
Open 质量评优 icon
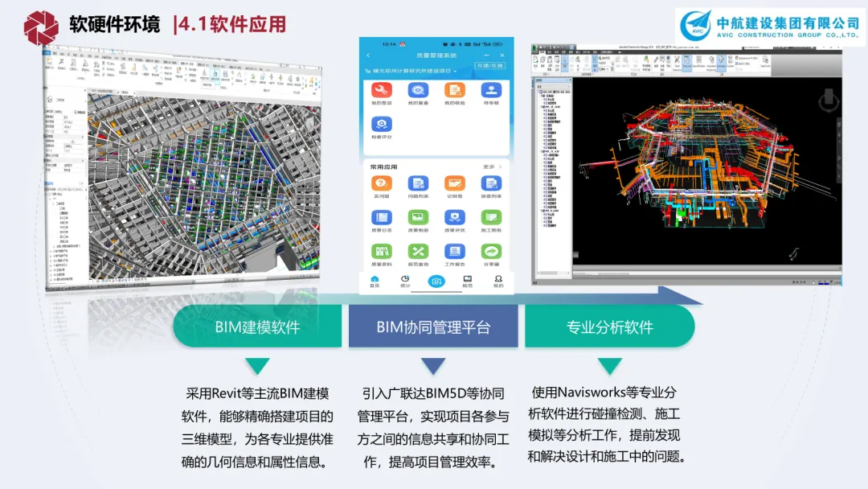tap(454, 218)
